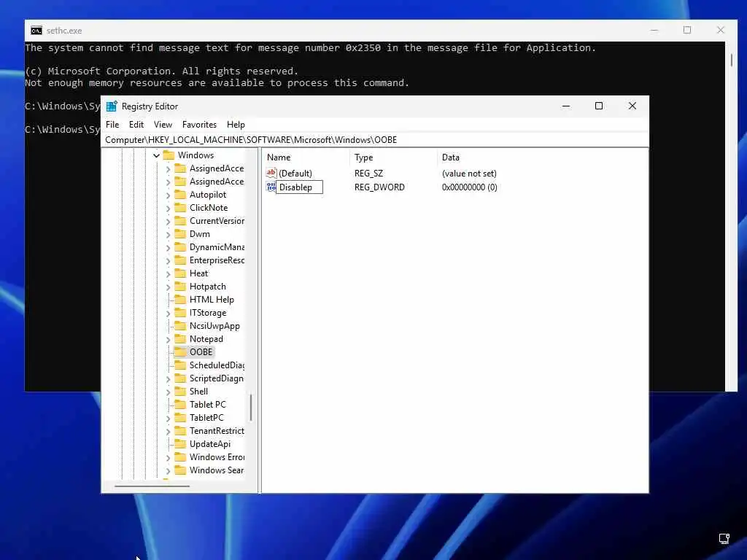Click the Registry Editor title bar icon

click(x=112, y=106)
